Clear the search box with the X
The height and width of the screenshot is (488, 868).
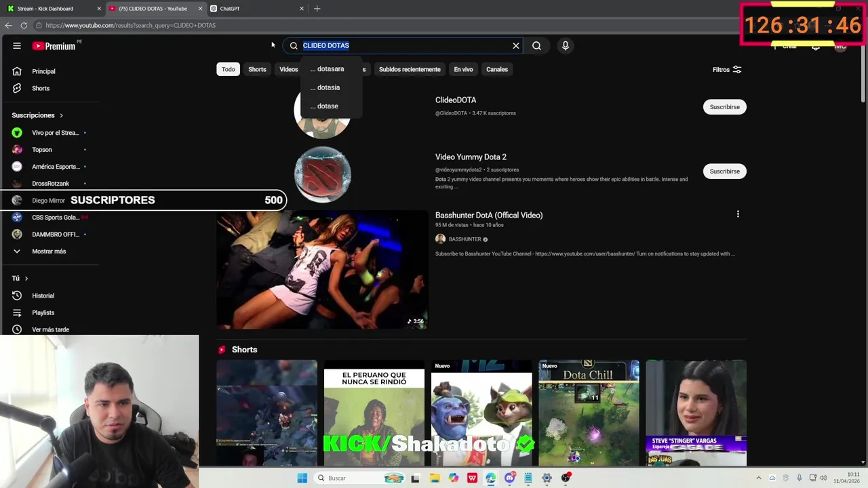(x=515, y=45)
